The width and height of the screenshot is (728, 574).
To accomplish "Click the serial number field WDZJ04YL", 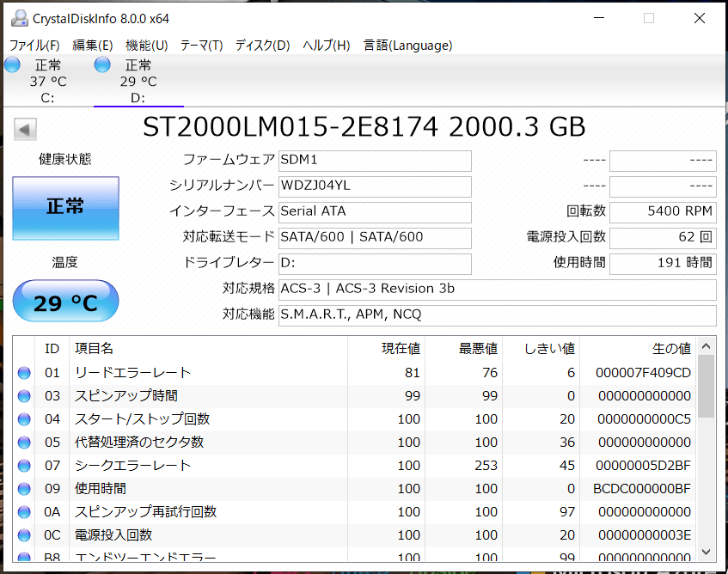I will coord(375,186).
